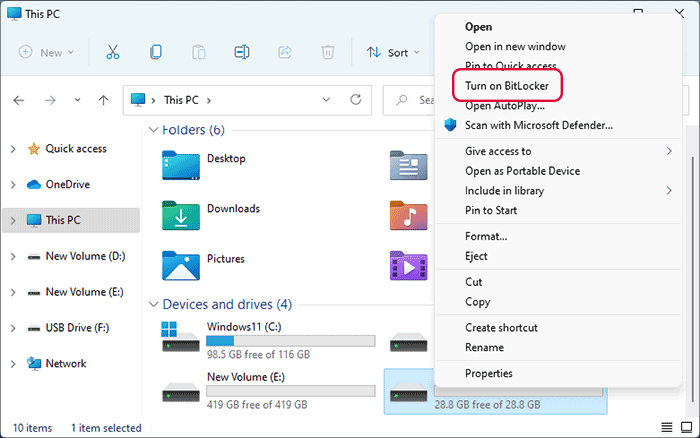Viewport: 700px width, 438px height.
Task: Click New Volume (E:) storage usage bar
Action: [291, 391]
